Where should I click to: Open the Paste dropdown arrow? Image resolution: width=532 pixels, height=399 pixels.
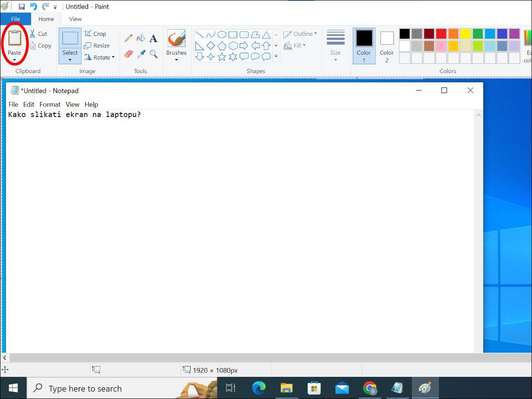(15, 59)
